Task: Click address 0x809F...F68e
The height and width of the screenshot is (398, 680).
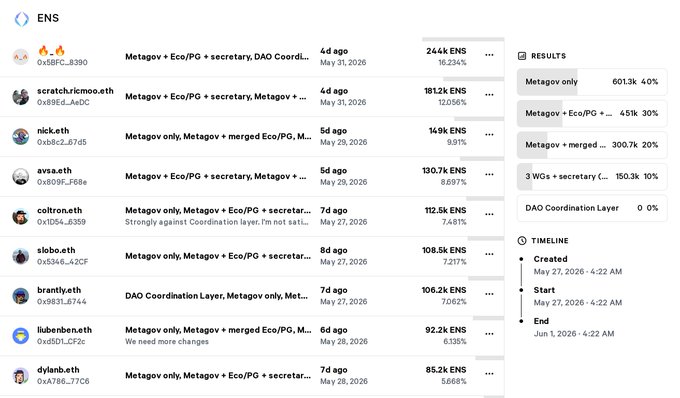Action: pyautogui.click(x=62, y=182)
